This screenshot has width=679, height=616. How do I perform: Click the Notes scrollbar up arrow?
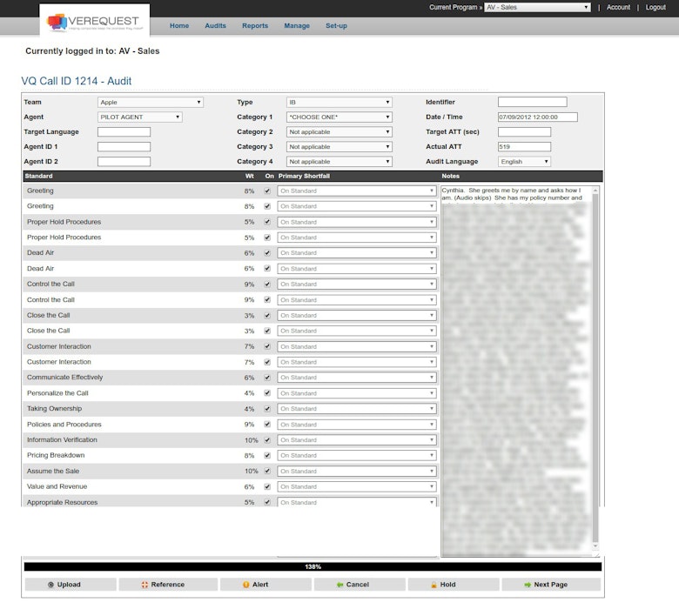pos(595,191)
